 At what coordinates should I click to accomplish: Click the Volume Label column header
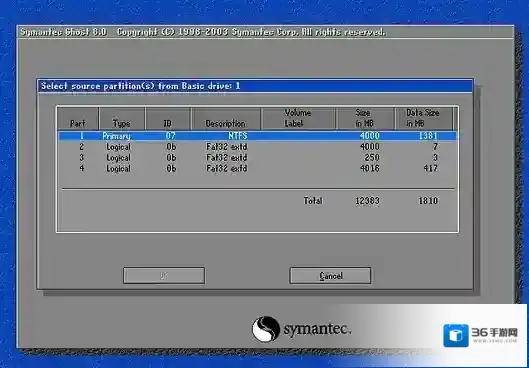(x=298, y=118)
